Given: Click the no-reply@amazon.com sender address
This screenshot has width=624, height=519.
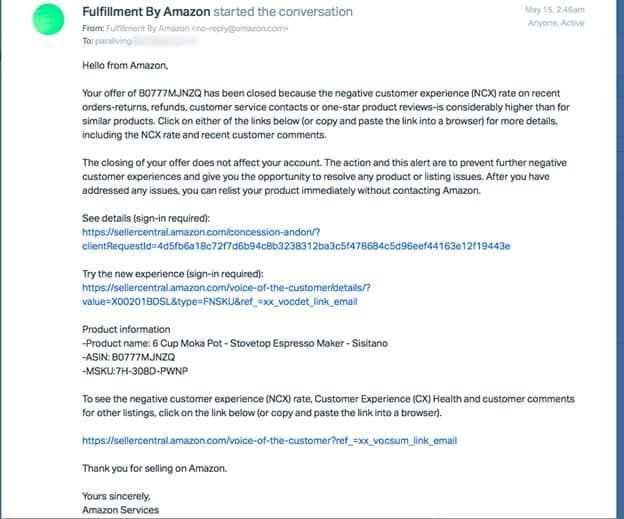Looking at the screenshot, I should 234,28.
